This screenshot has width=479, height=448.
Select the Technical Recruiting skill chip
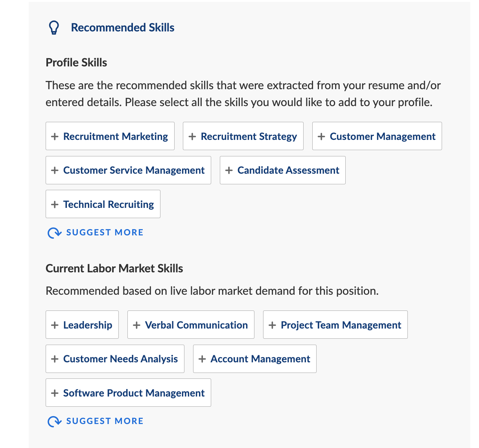(103, 204)
